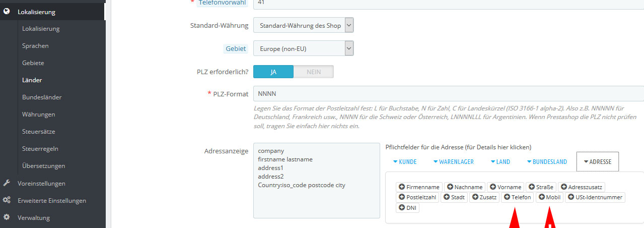Click the Erweiterte Einstellungen gears icon

coord(7,200)
